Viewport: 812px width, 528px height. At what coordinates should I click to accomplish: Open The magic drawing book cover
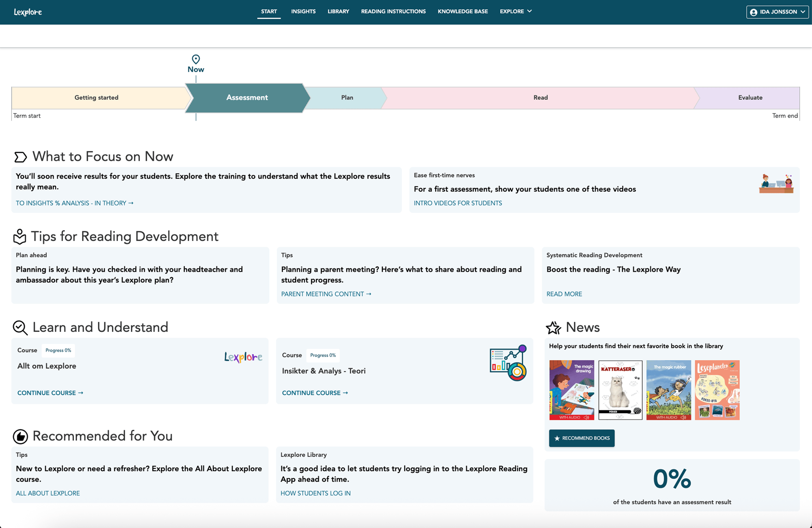pos(572,390)
